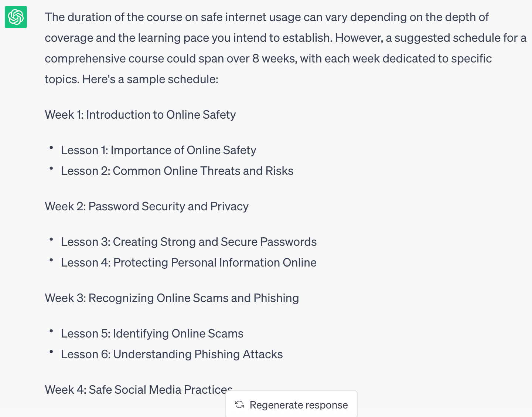
Task: Select Lesson 6 Understanding Phishing Attacks
Action: (x=172, y=354)
